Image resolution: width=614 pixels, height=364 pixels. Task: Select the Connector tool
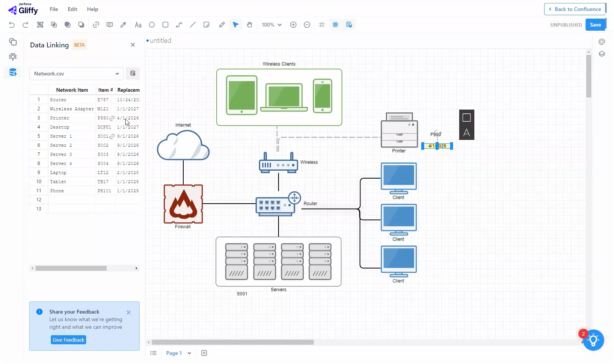coord(179,25)
